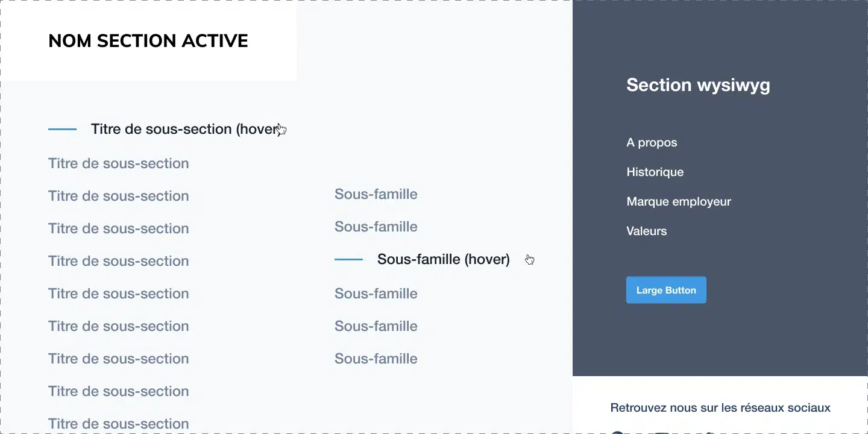Select the bottom-most 'Sous-famille' entry
Screen dimensions: 868x434
click(x=376, y=359)
